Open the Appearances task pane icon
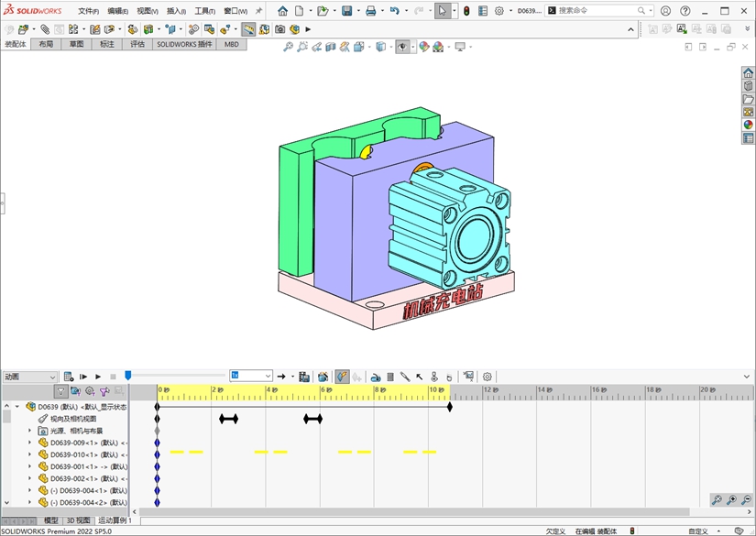The height and width of the screenshot is (536, 756). [749, 125]
